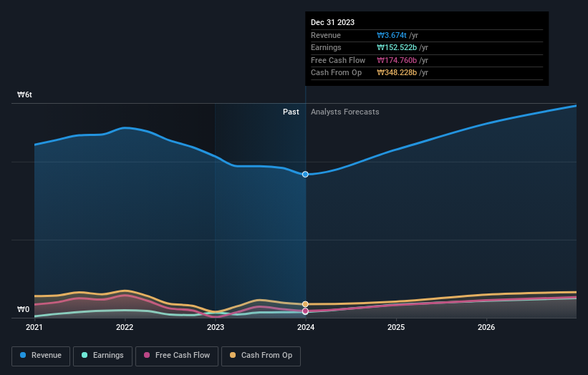The height and width of the screenshot is (375, 588).
Task: Select the 2025 x-axis label
Action: click(396, 328)
